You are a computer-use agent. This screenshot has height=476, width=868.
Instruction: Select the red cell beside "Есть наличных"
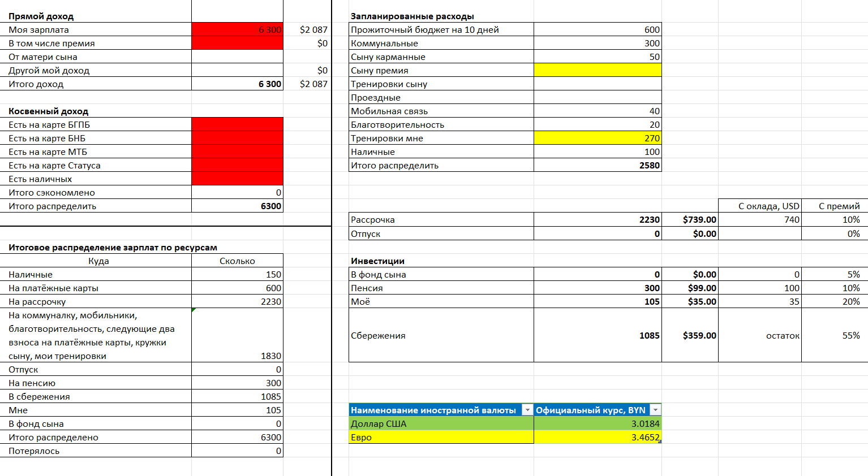[x=237, y=179]
